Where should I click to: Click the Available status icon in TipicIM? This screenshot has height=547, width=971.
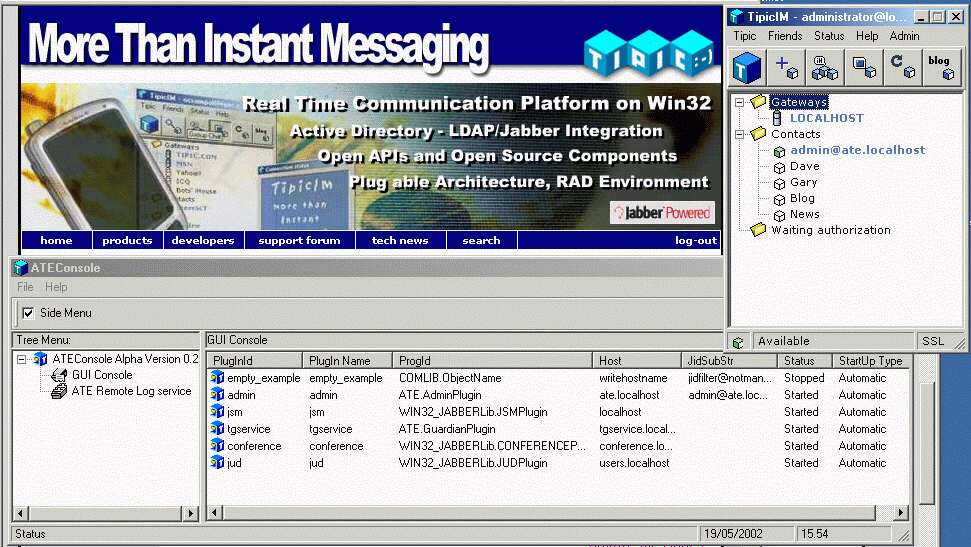738,341
